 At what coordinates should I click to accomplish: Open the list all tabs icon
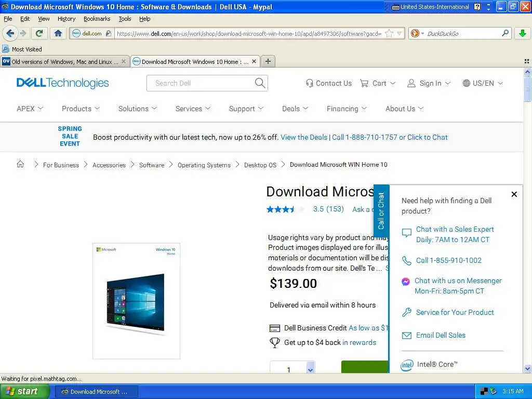point(527,61)
